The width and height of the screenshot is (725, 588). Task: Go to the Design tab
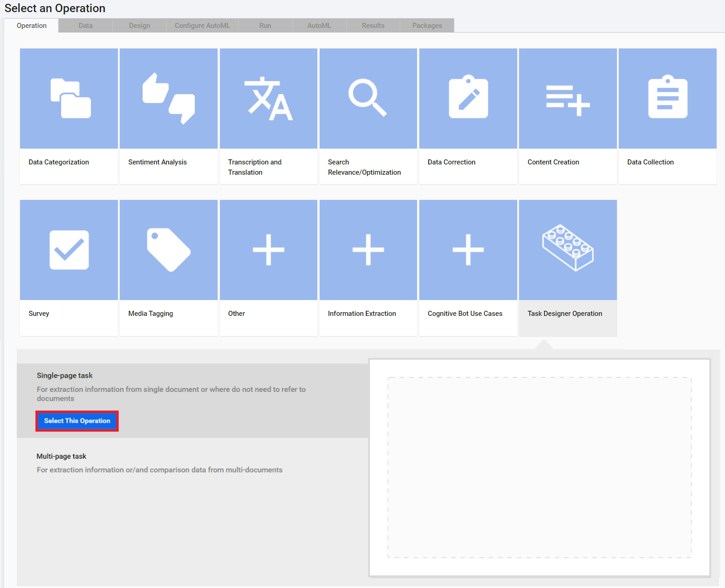pos(139,26)
